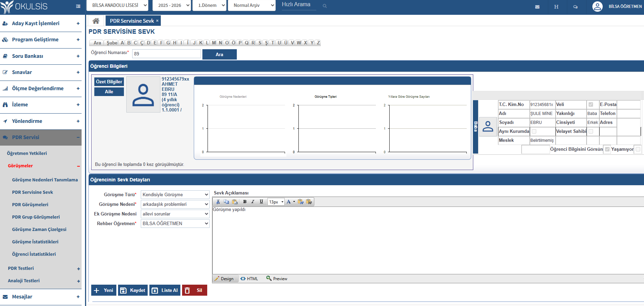Toggle the Aynı Kurumda checkbox
Screen dimensions: 644x306
(534, 131)
